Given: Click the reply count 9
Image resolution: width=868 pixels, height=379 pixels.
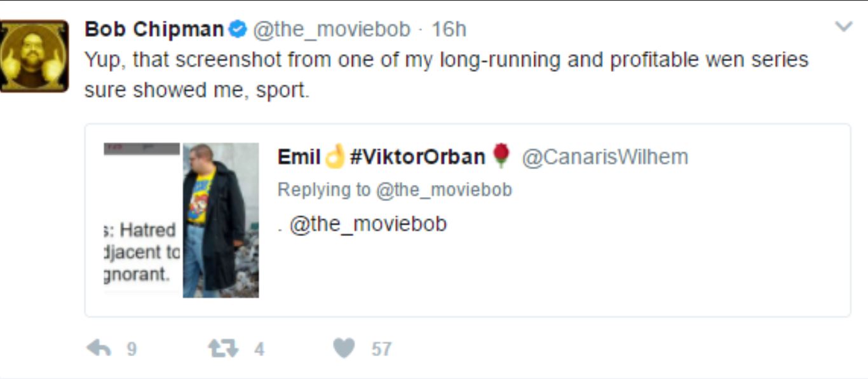Looking at the screenshot, I should click(132, 349).
